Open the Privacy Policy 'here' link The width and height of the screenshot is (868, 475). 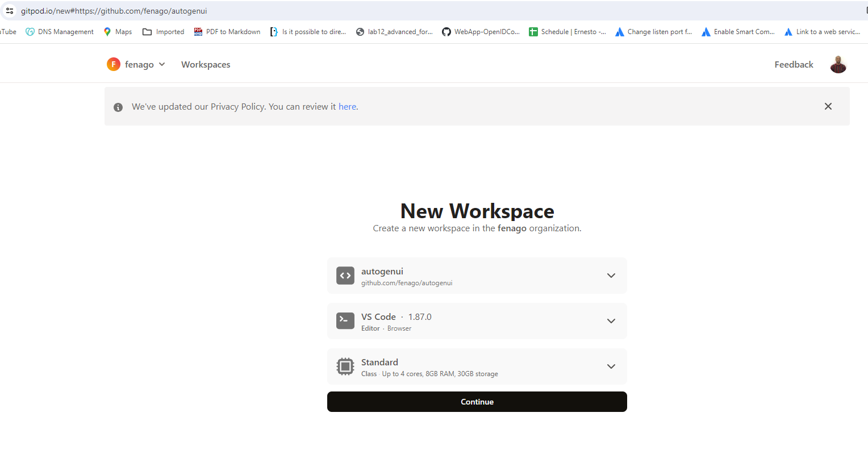pos(348,106)
